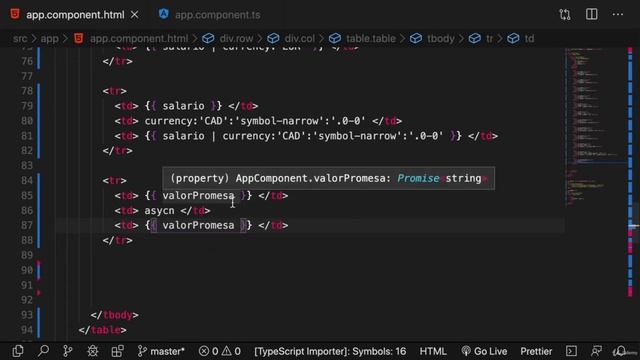Open notifications bell icon
The image size is (640, 360).
[x=621, y=351]
